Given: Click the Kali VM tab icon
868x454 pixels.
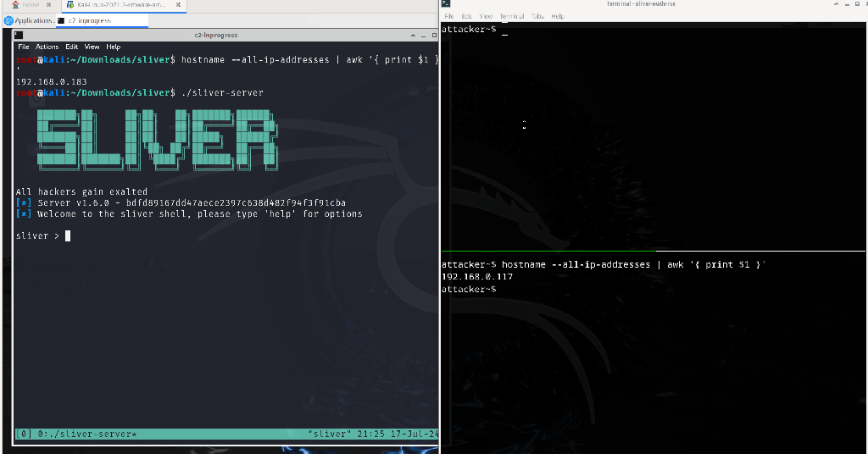Looking at the screenshot, I should pyautogui.click(x=70, y=5).
